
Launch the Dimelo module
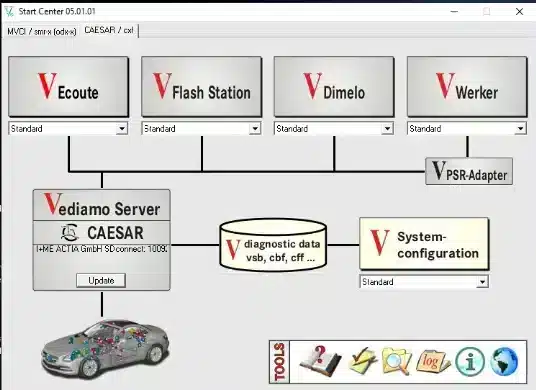pos(334,87)
